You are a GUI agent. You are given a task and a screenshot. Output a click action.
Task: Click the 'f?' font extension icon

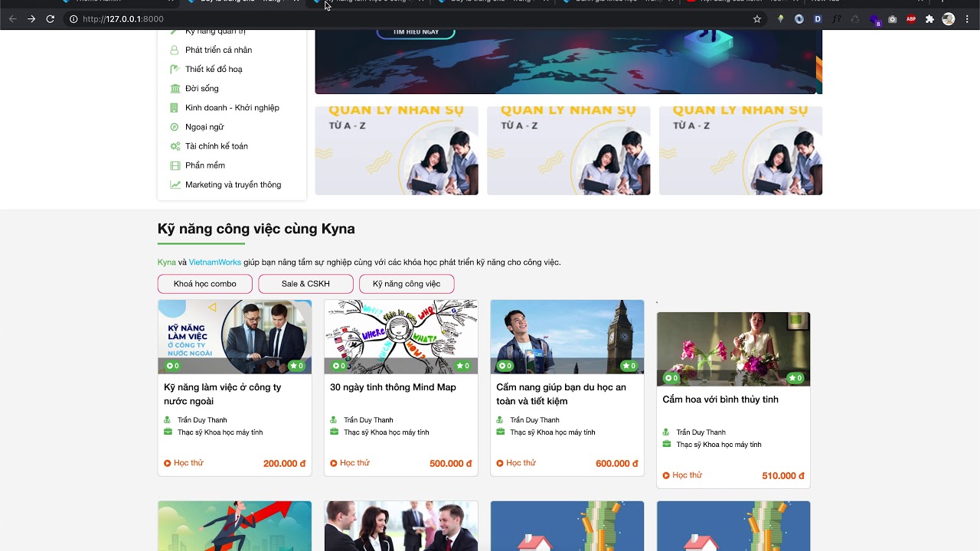click(x=837, y=19)
